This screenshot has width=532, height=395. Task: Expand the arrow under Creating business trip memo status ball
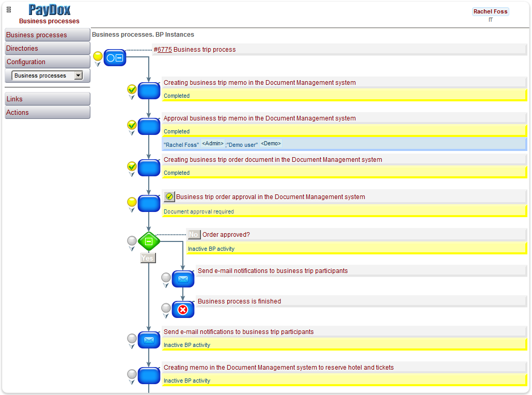tap(132, 97)
